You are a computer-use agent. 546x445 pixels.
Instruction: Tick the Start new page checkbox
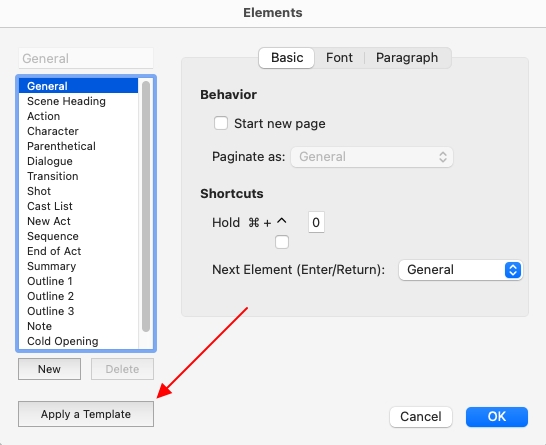221,123
